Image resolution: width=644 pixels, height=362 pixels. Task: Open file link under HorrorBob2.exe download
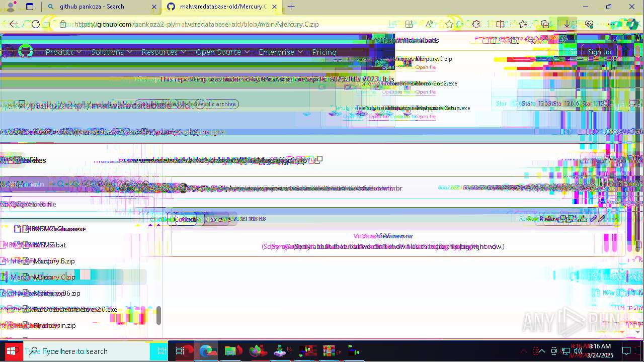click(425, 92)
